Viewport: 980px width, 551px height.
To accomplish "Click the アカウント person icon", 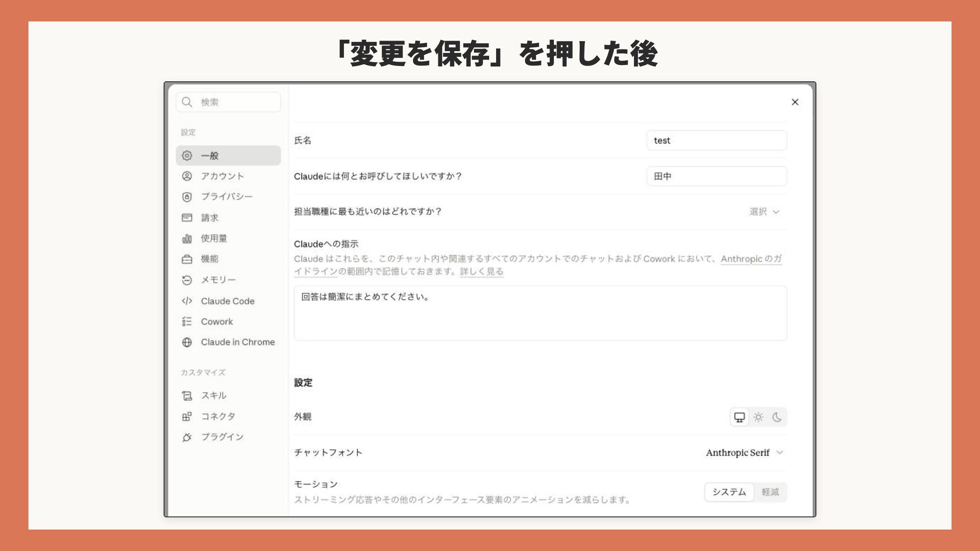I will tap(187, 176).
